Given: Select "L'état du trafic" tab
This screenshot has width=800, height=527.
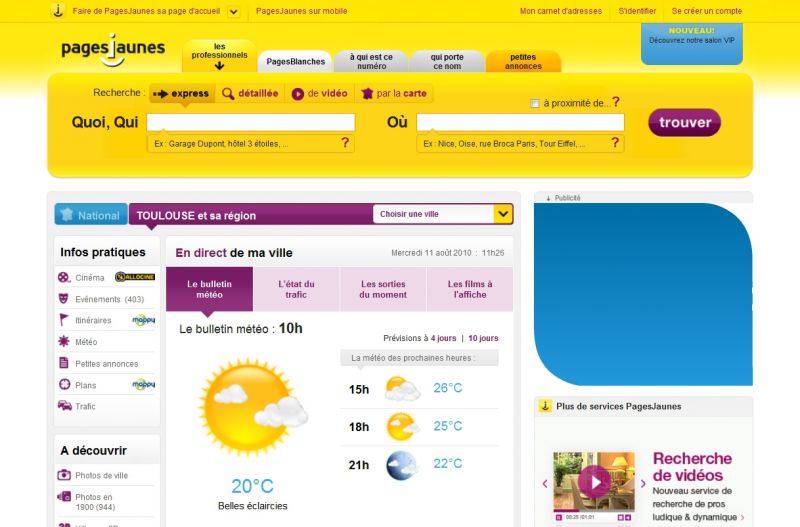Looking at the screenshot, I should (x=296, y=289).
